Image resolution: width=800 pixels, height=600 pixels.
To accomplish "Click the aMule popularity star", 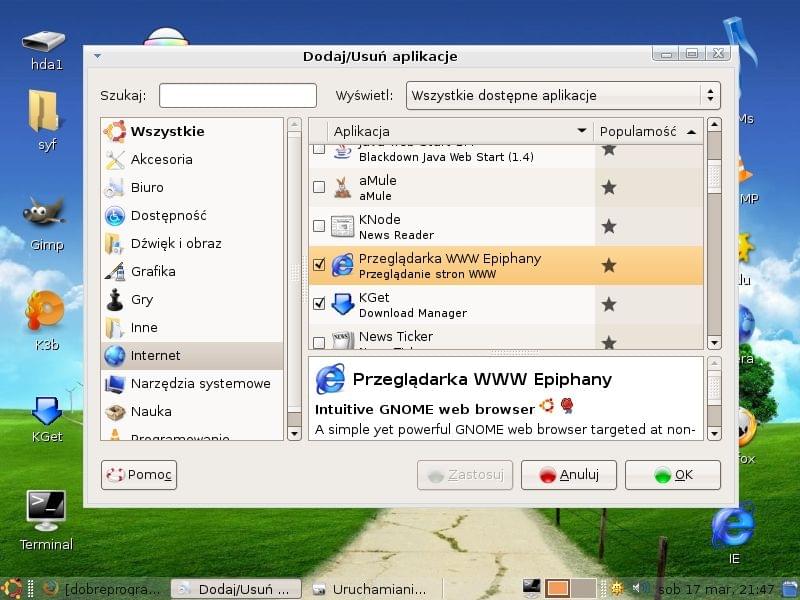I will click(609, 187).
